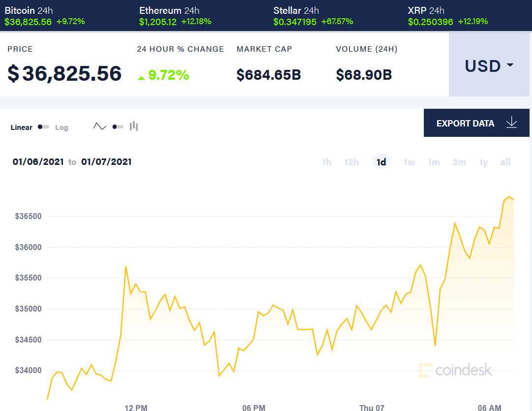The image size is (532, 411).
Task: Open the XRP 24h ticker
Action: 448,16
